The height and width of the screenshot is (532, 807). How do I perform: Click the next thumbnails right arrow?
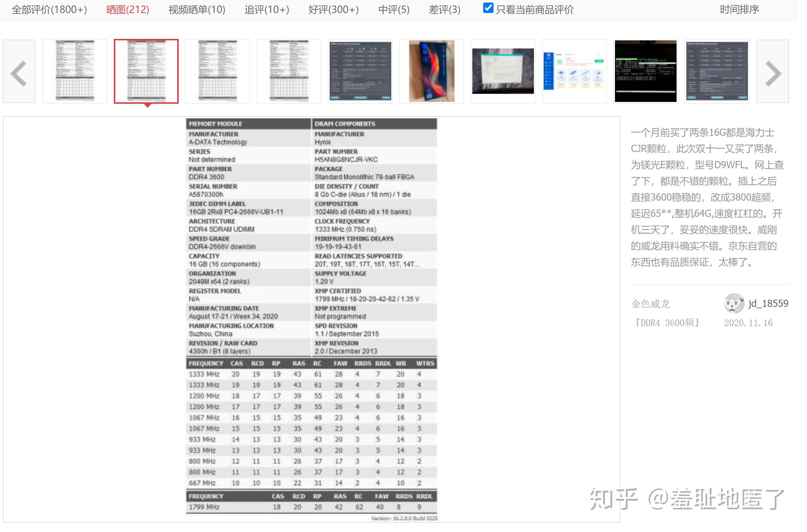click(772, 72)
